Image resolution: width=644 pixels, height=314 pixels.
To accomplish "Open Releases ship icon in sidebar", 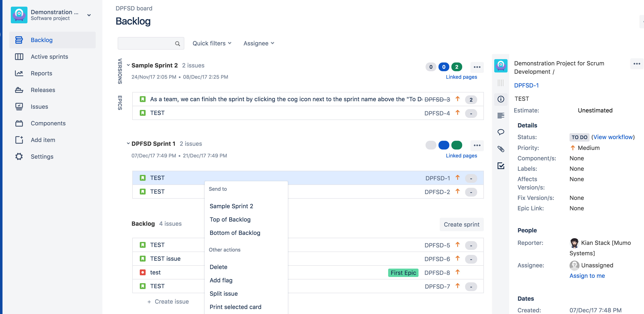I will 19,90.
